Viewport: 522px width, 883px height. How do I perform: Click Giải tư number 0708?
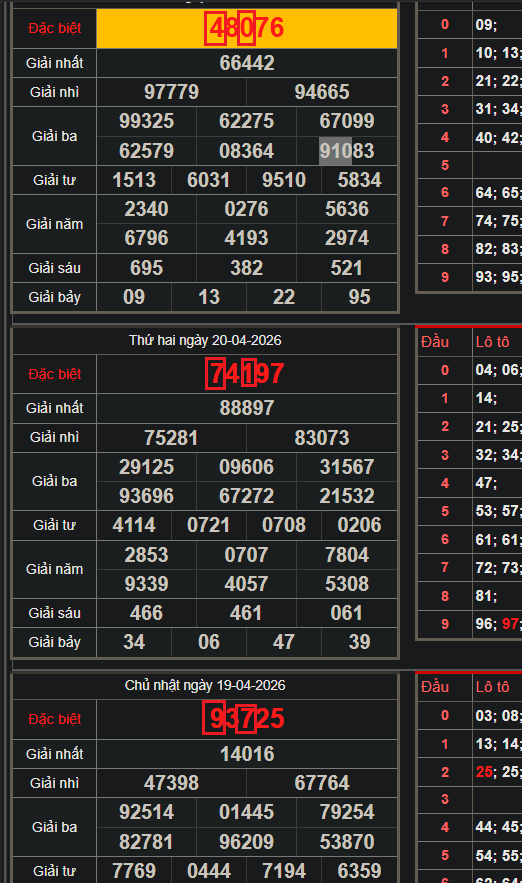tap(284, 525)
